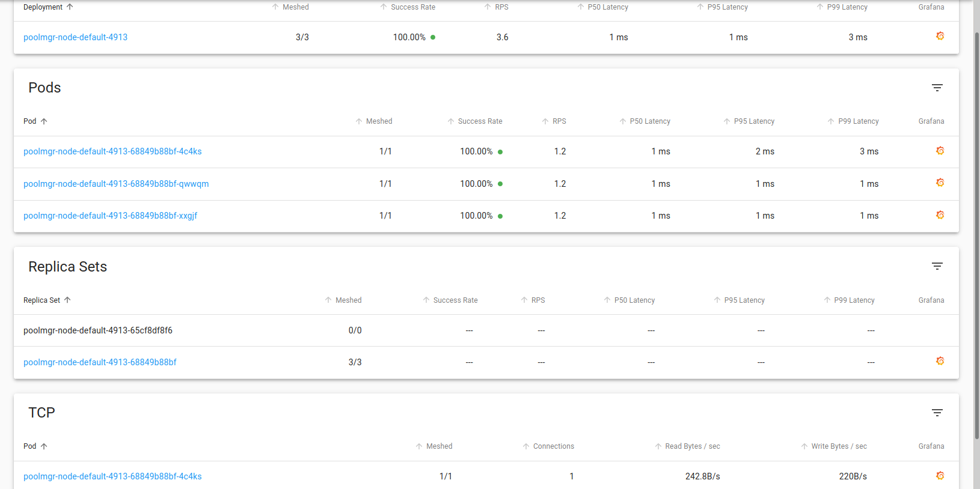Open Grafana for TCP pod ending 4c4ks
Screen dimensions: 980x489
pyautogui.click(x=940, y=476)
